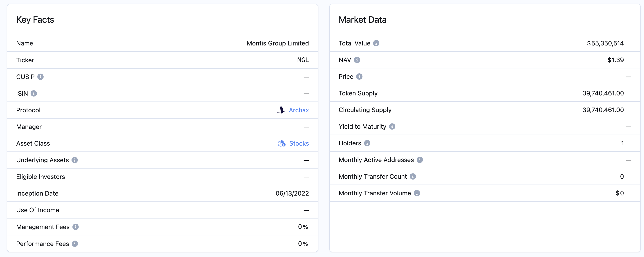Screen dimensions: 644x257
Task: Click the Performance Fees info icon
Action: [75, 243]
